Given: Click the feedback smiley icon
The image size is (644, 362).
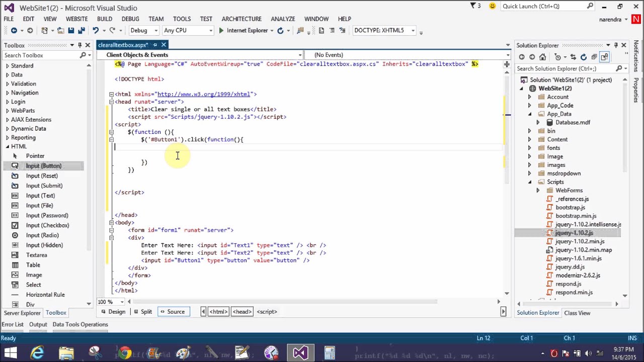Looking at the screenshot, I should (x=492, y=6).
